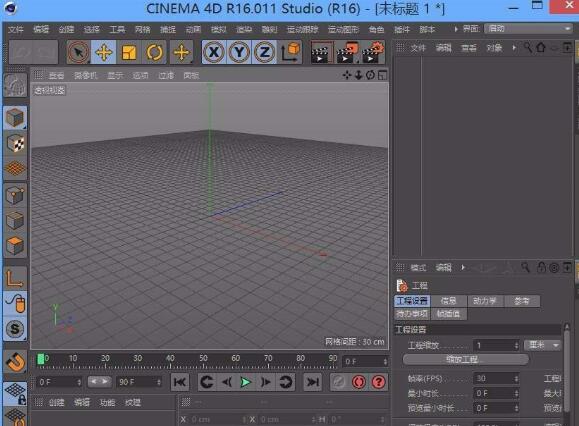This screenshot has height=426, width=579.
Task: Toggle the X axis lock
Action: point(214,52)
